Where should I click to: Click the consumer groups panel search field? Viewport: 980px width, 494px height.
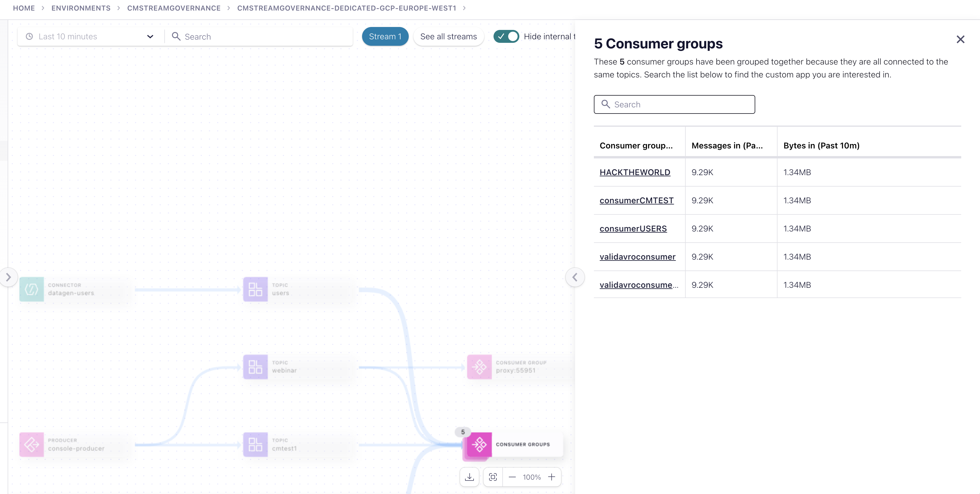tap(674, 105)
